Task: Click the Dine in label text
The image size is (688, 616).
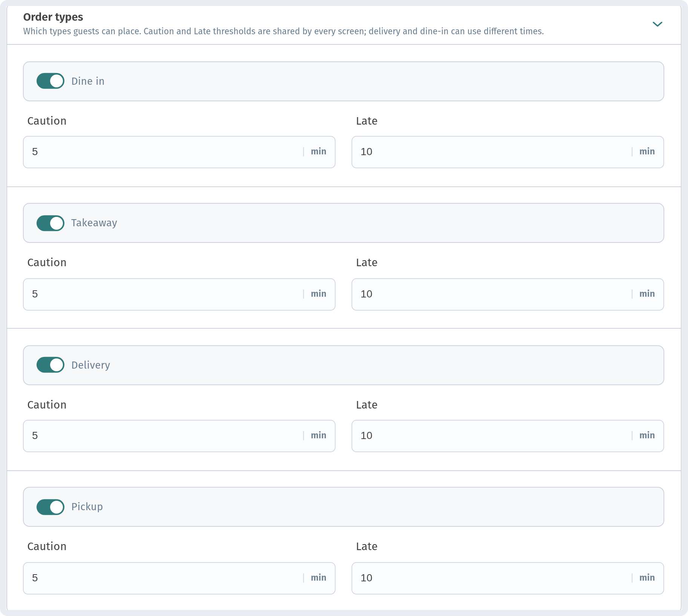Action: 88,81
